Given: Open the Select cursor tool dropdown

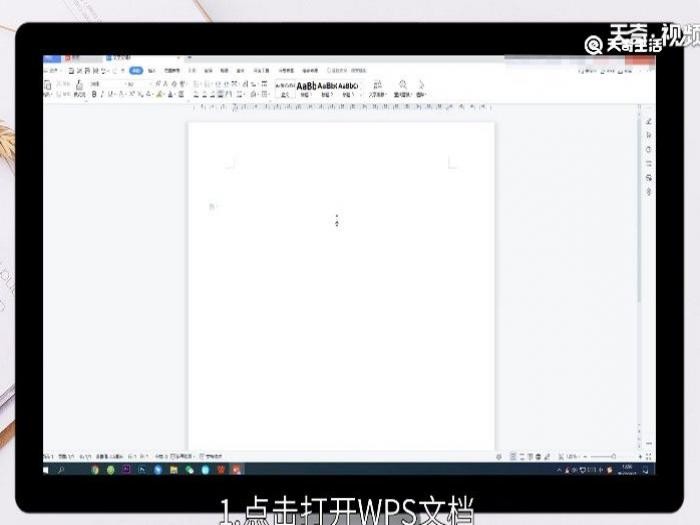Looking at the screenshot, I should (421, 89).
